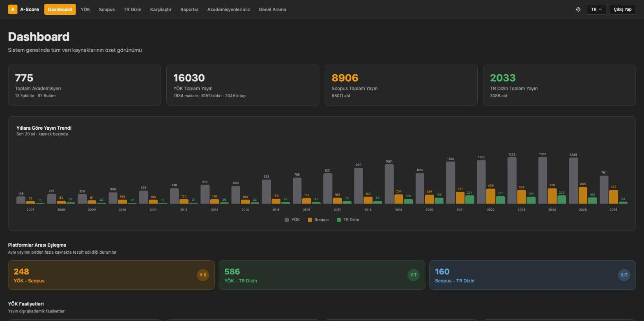Image resolution: width=644 pixels, height=321 pixels.
Task: Click the S-T badge on the Scopus - TR Dizin card
Action: (624, 275)
